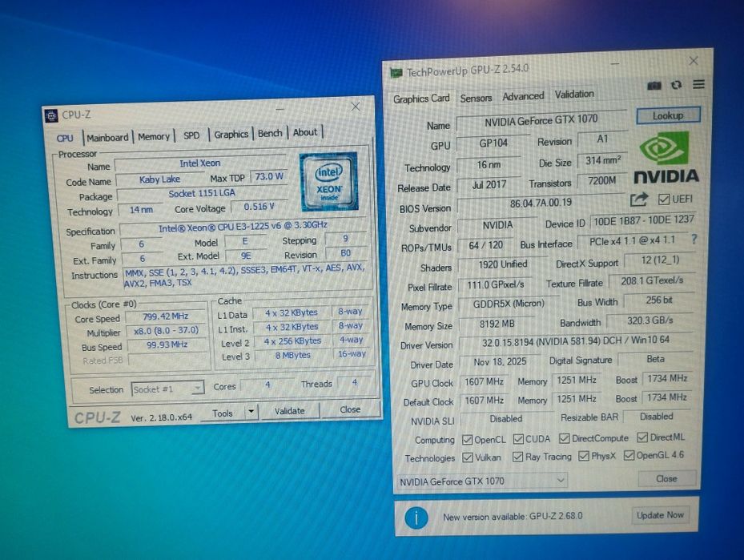Toggle the OpenCL checkbox
Image resolution: width=744 pixels, height=560 pixels.
tap(467, 440)
